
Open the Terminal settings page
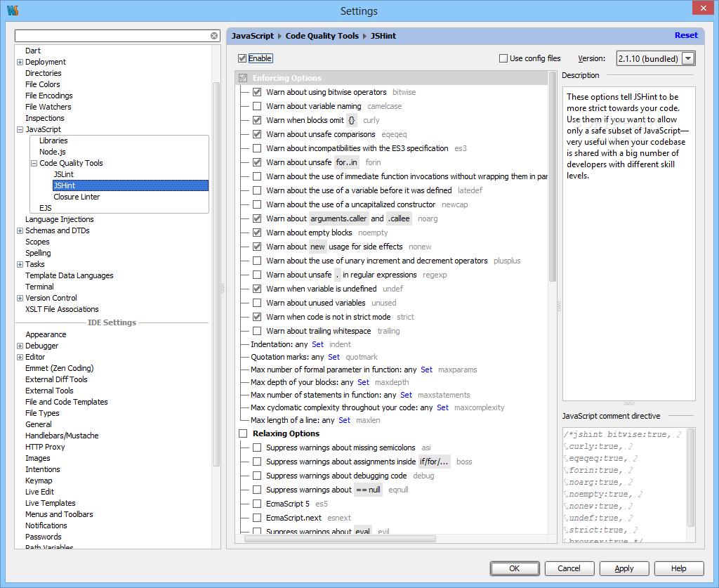click(x=39, y=287)
